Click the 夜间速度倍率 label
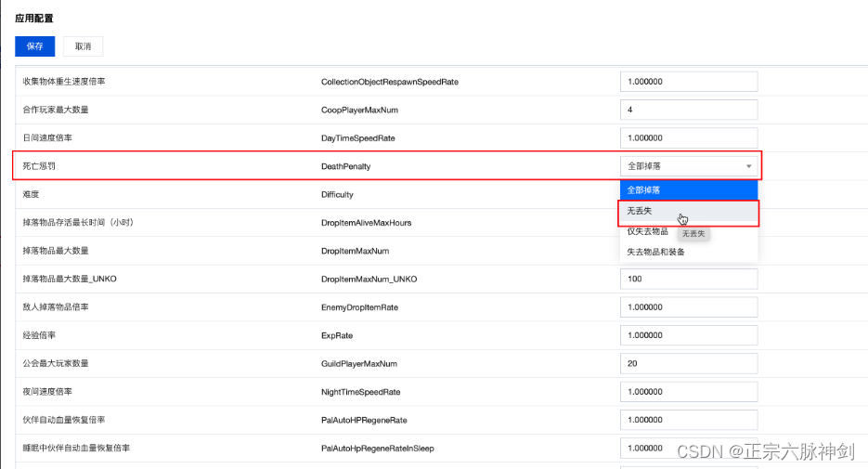The width and height of the screenshot is (868, 469). (x=47, y=392)
